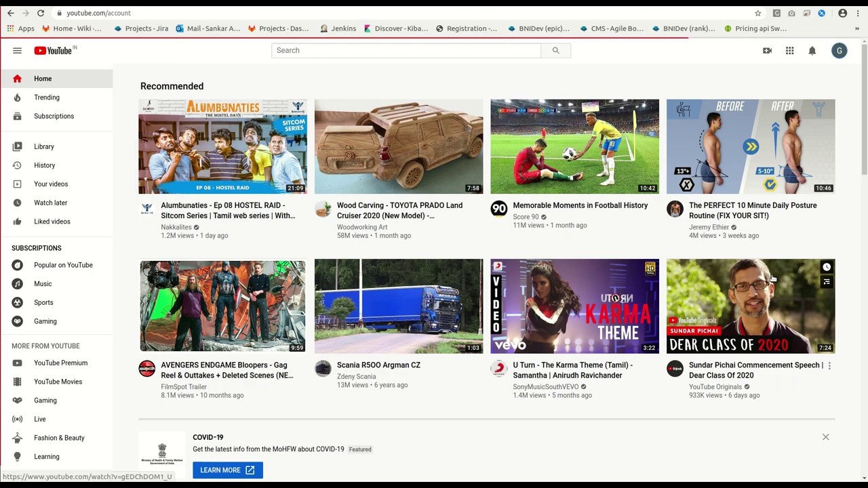Image resolution: width=868 pixels, height=488 pixels.
Task: Dismiss the COVID-19 banner
Action: [825, 437]
